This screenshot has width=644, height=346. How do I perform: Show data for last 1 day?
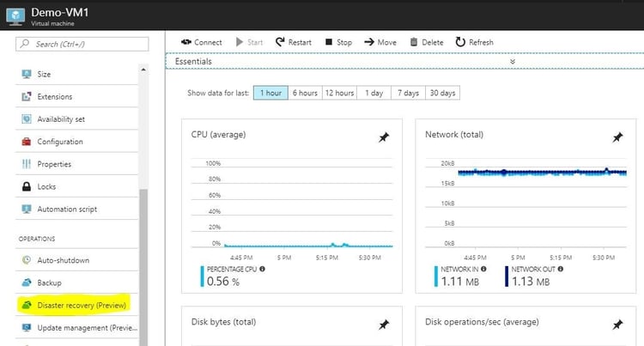click(374, 93)
